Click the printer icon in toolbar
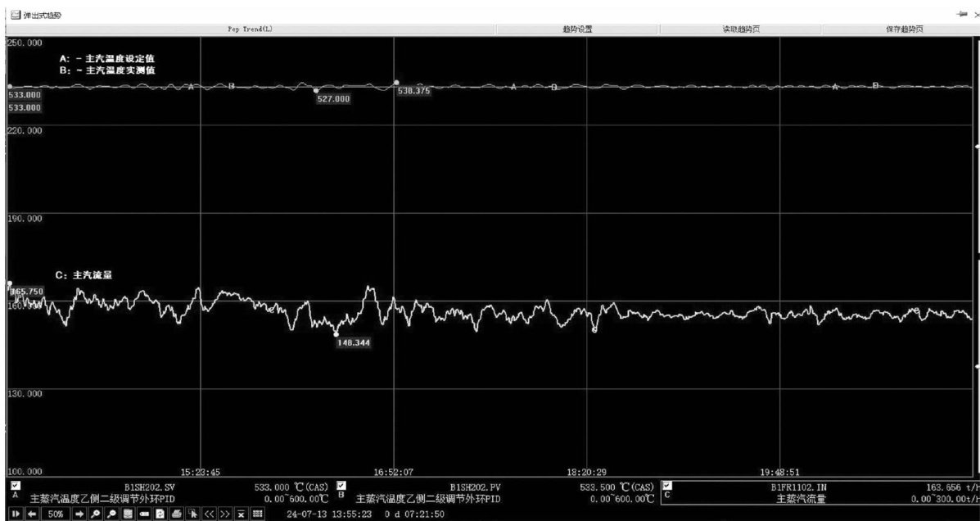Screen dimensions: 980x521 (x=177, y=514)
